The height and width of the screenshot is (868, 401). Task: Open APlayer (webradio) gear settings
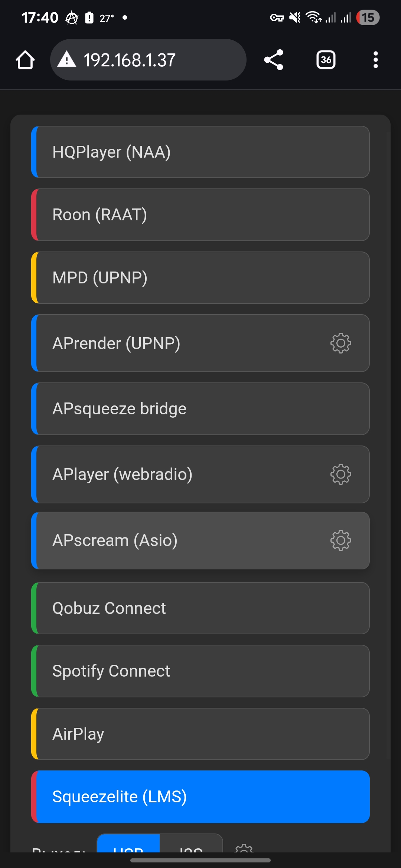340,474
